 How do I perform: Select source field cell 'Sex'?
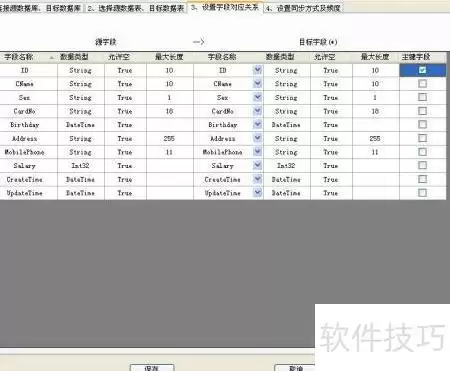29,98
